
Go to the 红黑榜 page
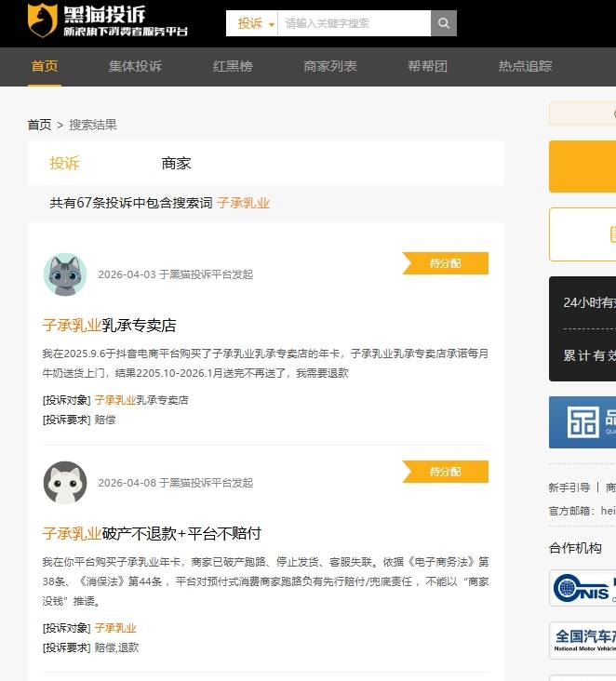pos(233,66)
